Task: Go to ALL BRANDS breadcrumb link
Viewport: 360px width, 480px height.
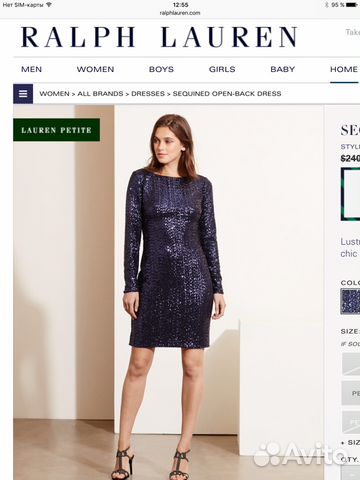Action: coord(100,94)
